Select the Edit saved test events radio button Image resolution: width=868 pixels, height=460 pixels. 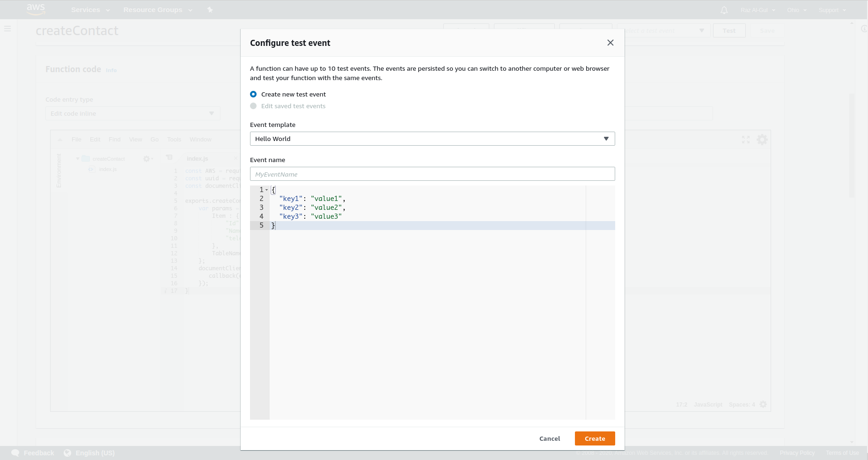tap(253, 106)
